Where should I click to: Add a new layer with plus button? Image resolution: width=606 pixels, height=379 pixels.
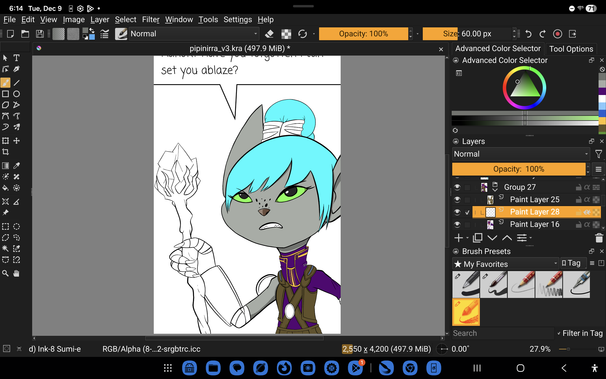point(459,238)
